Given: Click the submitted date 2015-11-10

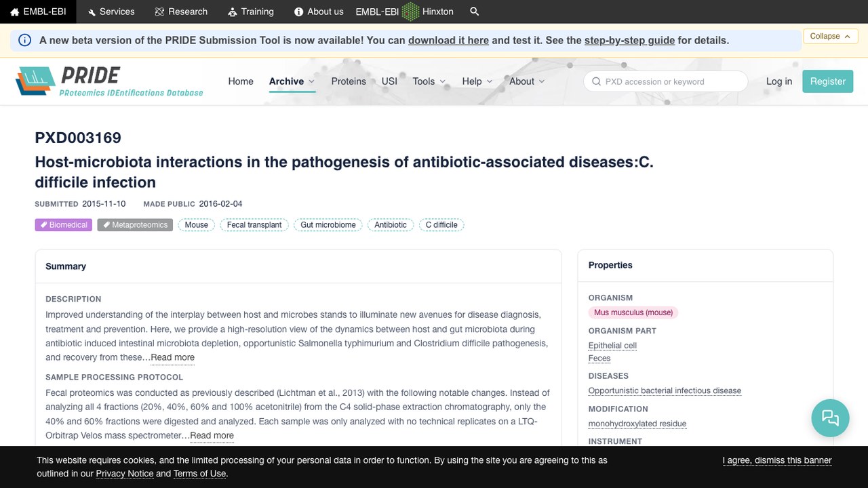Looking at the screenshot, I should point(104,204).
